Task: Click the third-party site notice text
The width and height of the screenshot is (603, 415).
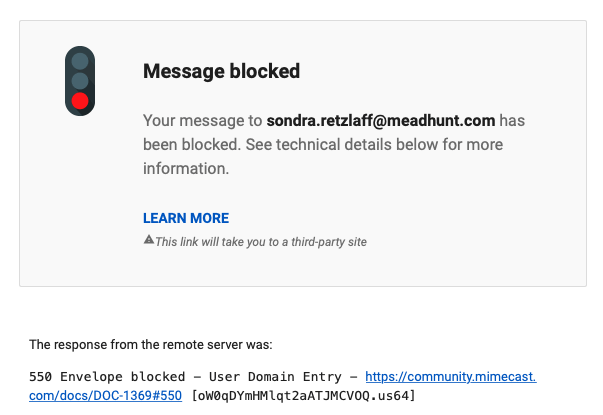Action: pos(261,242)
